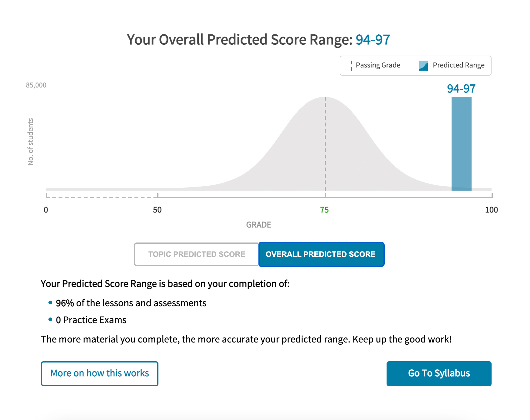Image resolution: width=530 pixels, height=420 pixels.
Task: Click the 0 grade axis label
Action: click(x=46, y=210)
